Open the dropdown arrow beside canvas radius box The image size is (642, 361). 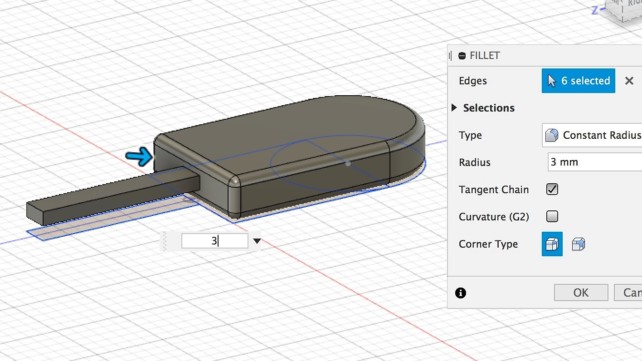(x=257, y=241)
